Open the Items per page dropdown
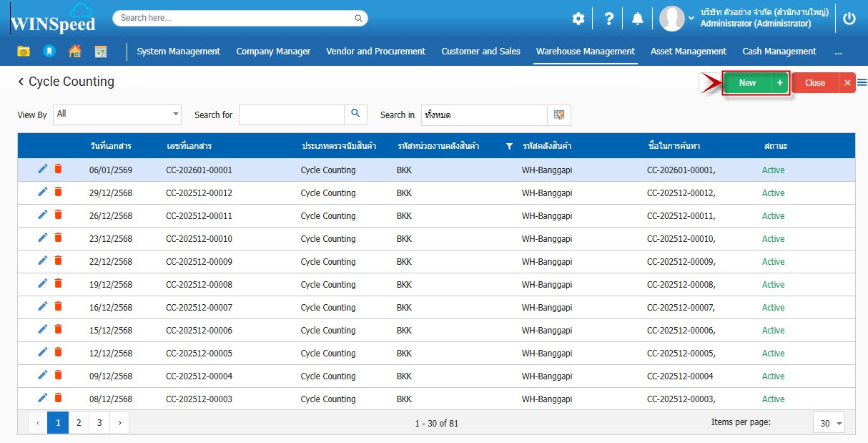The width and height of the screenshot is (868, 443). pyautogui.click(x=829, y=423)
